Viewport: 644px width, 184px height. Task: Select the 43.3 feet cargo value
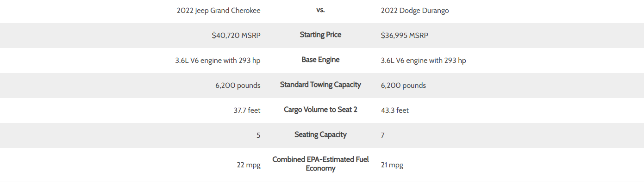click(x=395, y=110)
